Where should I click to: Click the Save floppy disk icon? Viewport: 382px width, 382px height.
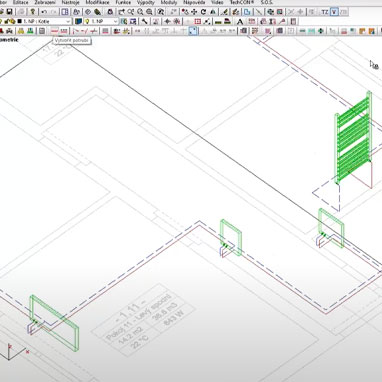(x=9, y=12)
